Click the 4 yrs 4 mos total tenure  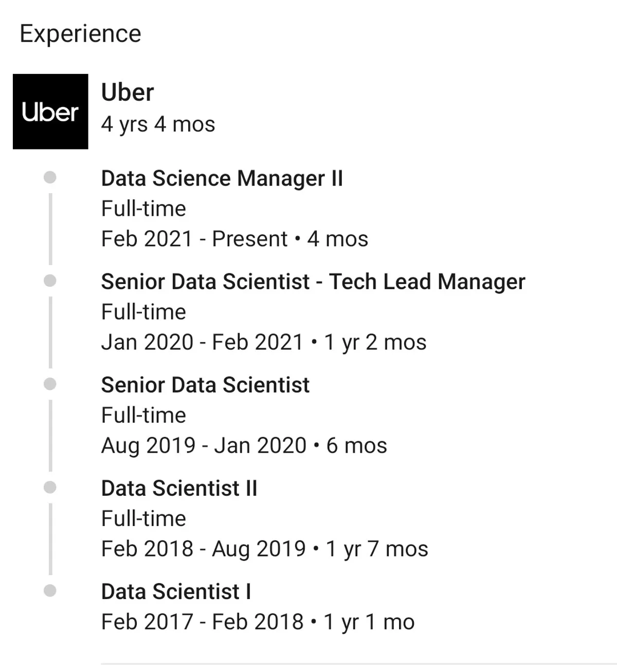158,124
